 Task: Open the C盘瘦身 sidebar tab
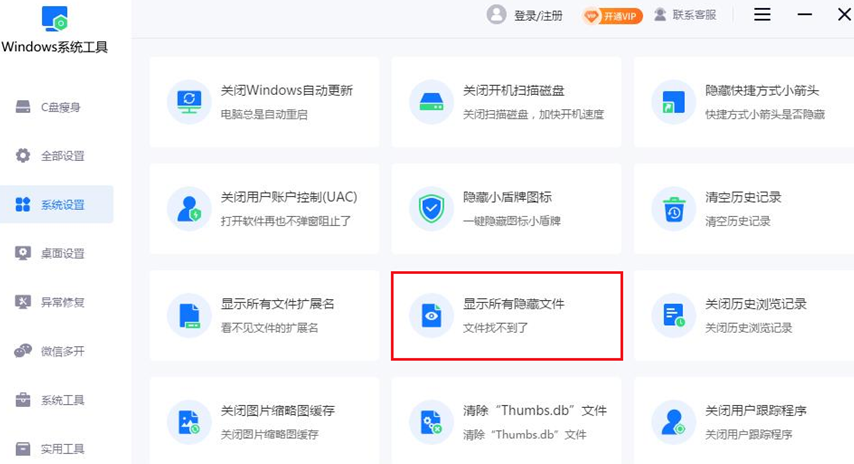coord(57,107)
